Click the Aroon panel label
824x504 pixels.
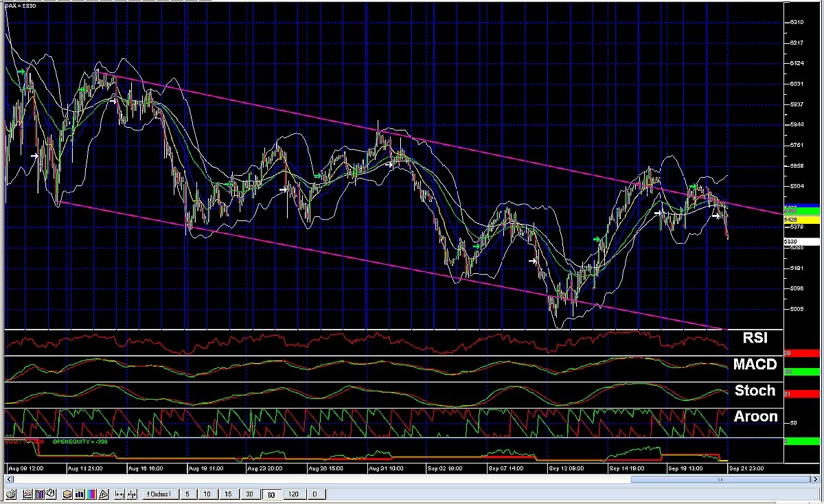(x=755, y=416)
